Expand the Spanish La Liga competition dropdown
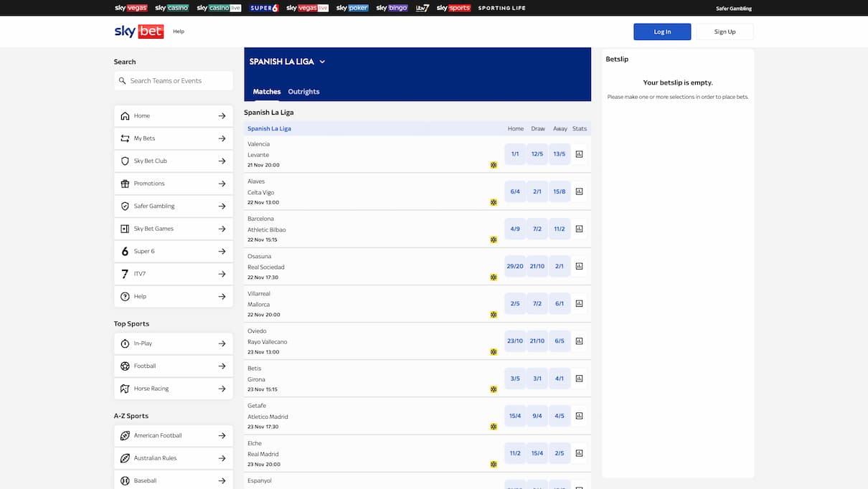 click(x=287, y=62)
